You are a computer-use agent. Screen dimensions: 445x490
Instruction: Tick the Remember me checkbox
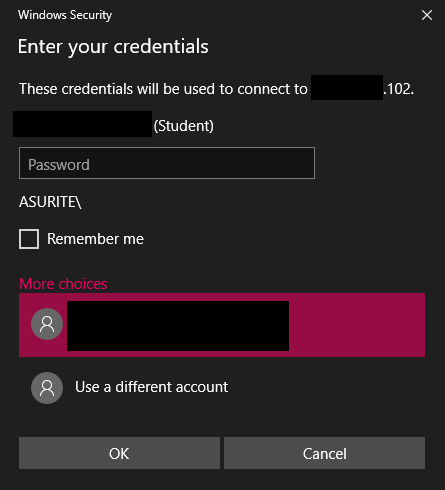click(x=29, y=239)
